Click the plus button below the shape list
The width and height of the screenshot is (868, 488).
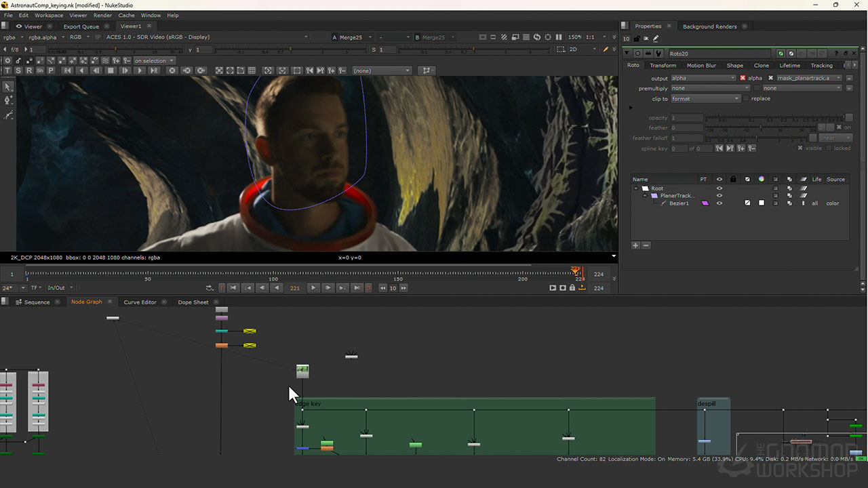[635, 245]
